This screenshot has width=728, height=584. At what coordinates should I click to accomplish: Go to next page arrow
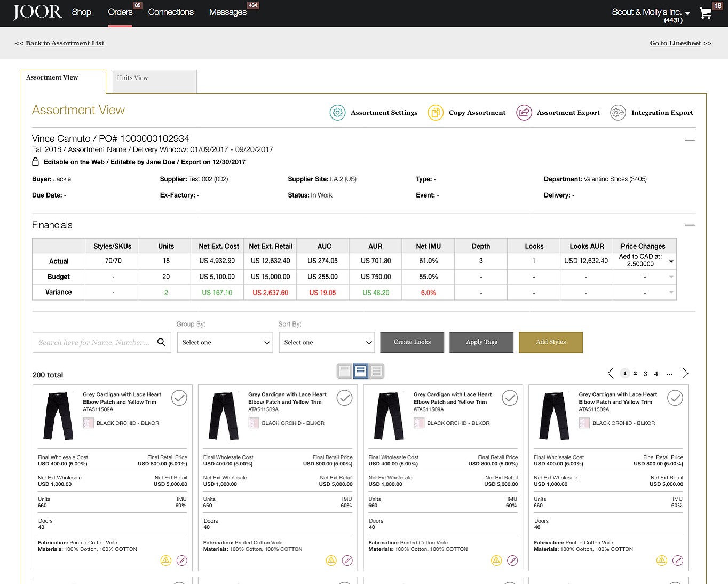pos(685,373)
